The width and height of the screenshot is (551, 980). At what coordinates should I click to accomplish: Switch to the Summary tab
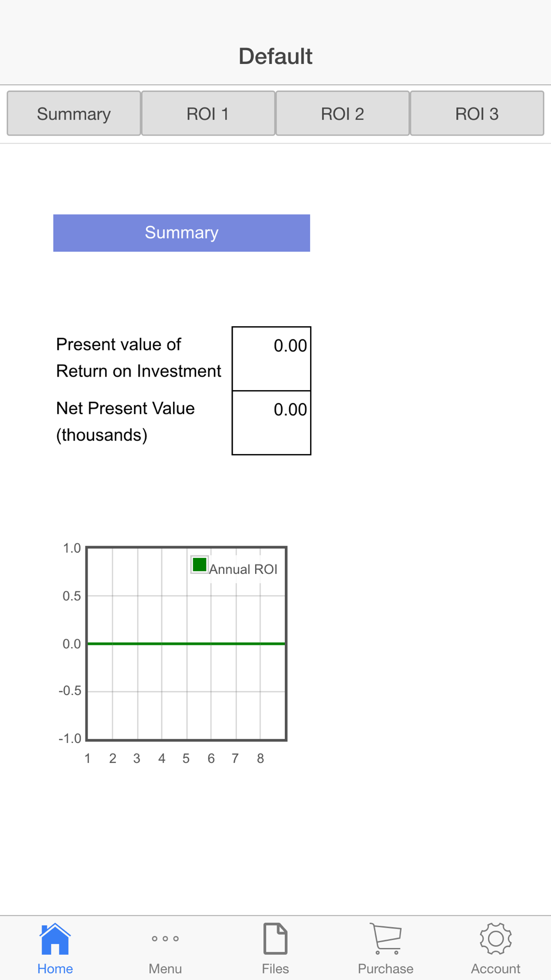point(74,114)
